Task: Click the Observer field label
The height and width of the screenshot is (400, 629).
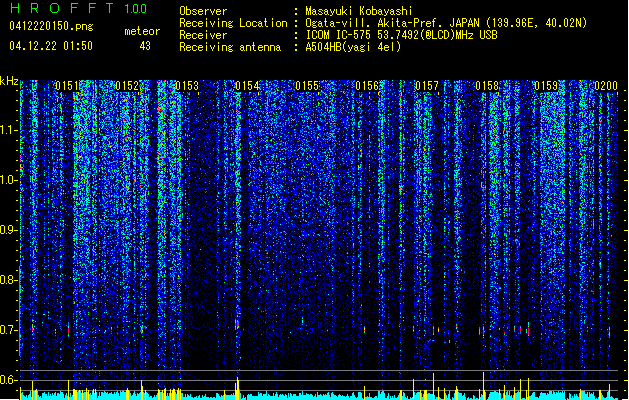Action: click(x=203, y=11)
